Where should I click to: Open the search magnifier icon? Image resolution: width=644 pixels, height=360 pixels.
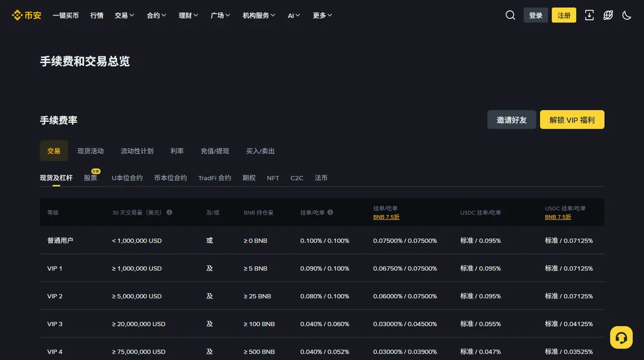(x=510, y=15)
